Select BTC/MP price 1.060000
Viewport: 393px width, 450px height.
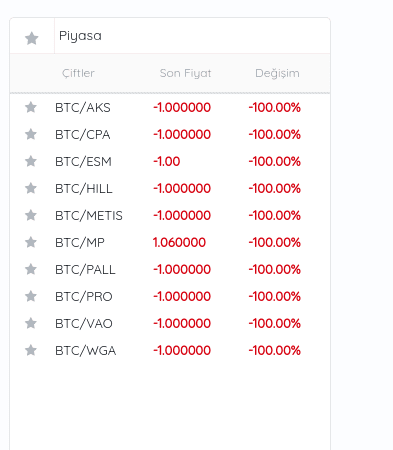point(179,242)
